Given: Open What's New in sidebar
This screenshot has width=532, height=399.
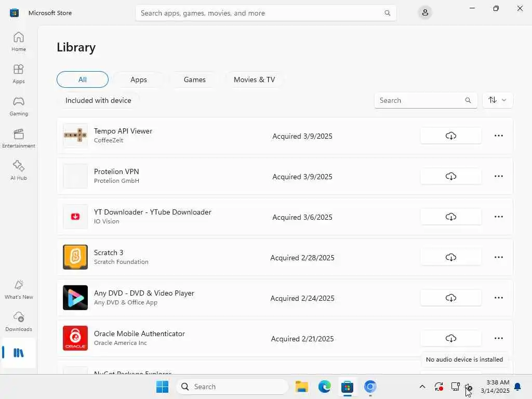Looking at the screenshot, I should click(x=19, y=290).
